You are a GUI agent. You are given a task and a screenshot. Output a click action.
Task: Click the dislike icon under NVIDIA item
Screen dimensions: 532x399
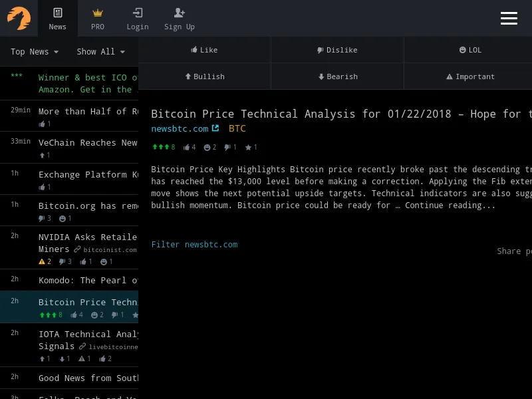(x=62, y=261)
